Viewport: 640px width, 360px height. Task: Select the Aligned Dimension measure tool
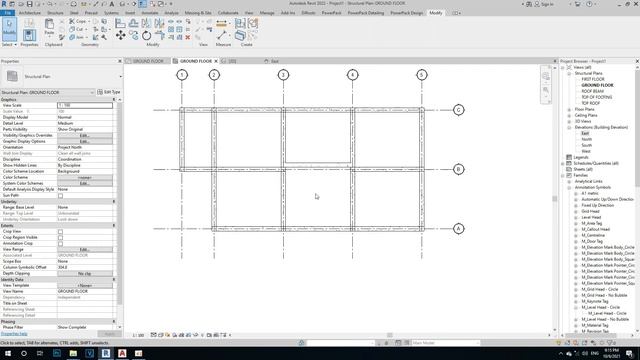pyautogui.click(x=221, y=23)
